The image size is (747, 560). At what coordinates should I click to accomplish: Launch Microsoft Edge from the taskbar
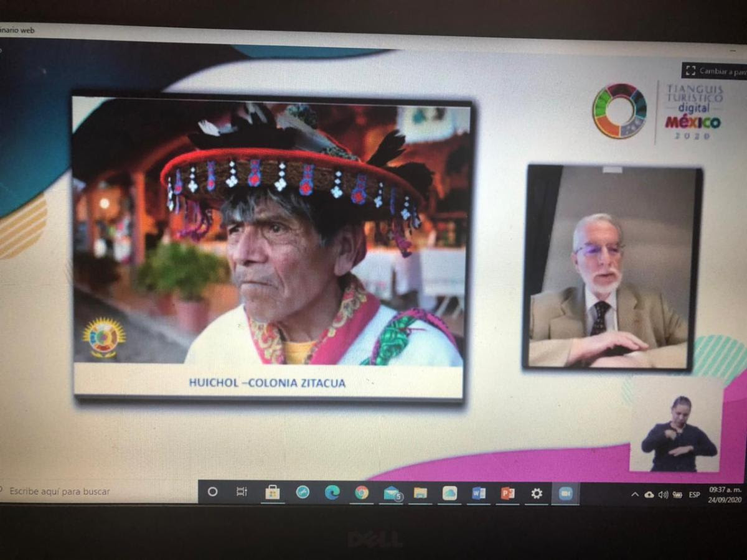click(332, 492)
